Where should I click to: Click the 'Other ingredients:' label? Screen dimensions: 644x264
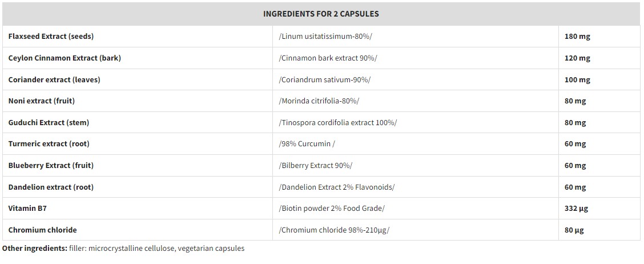pyautogui.click(x=34, y=249)
